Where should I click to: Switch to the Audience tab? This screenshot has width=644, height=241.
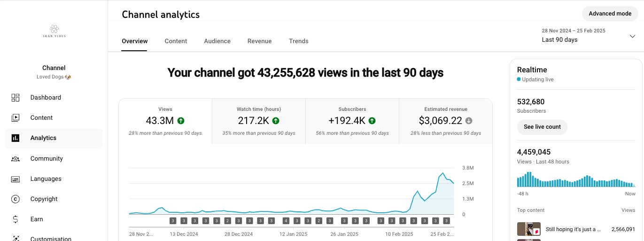tap(217, 41)
